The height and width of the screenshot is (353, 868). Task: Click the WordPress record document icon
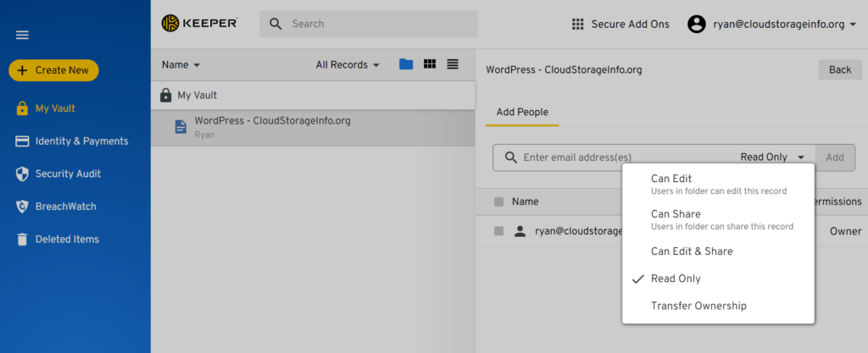pos(181,128)
